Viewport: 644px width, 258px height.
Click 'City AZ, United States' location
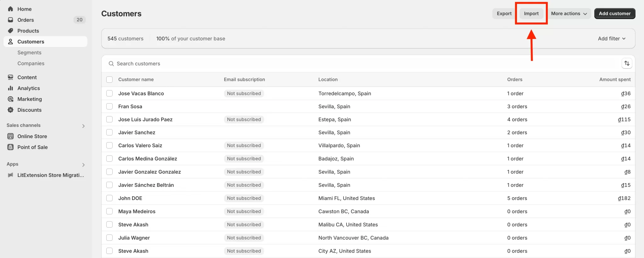(x=345, y=251)
